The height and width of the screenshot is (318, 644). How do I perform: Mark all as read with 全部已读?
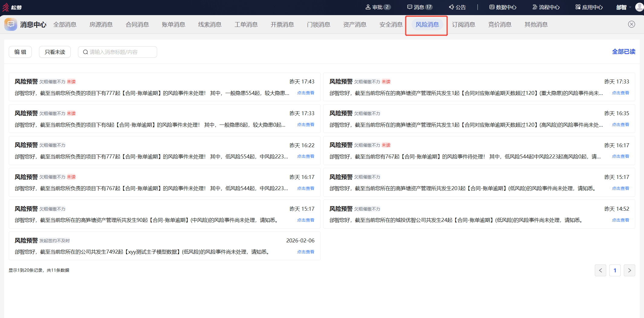[623, 52]
